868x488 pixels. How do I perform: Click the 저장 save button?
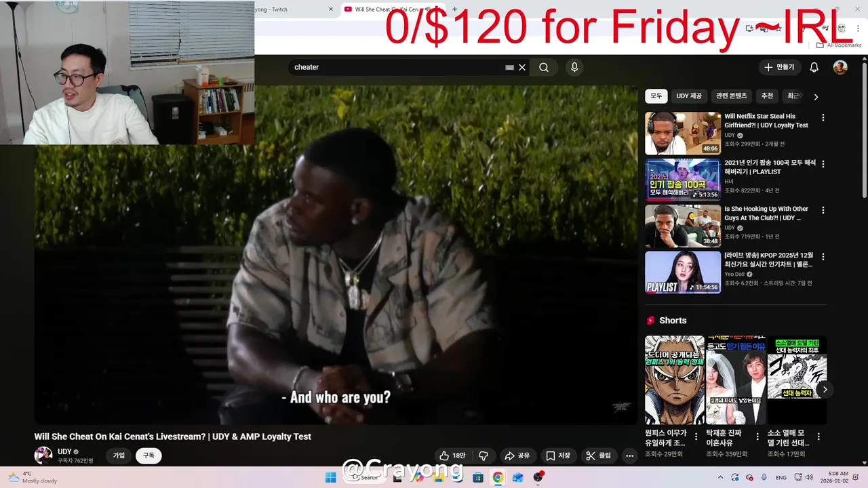click(x=558, y=455)
